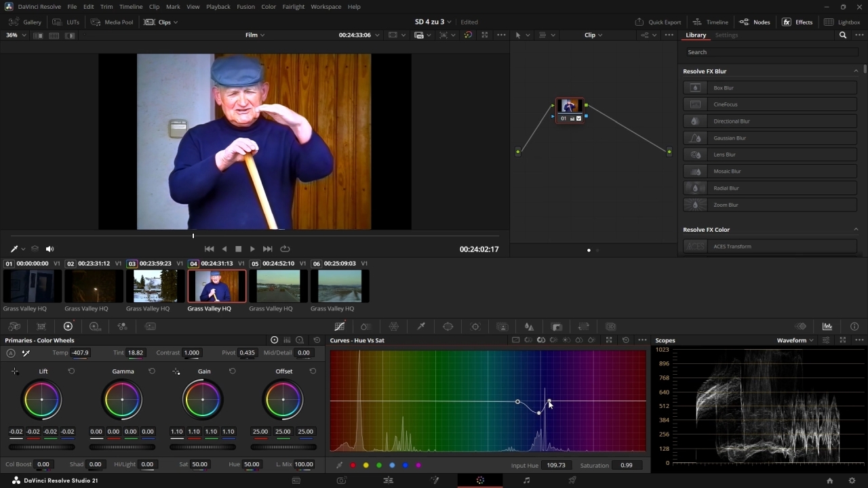Open the timecode 00:24:33:06 dropdown

(x=359, y=35)
